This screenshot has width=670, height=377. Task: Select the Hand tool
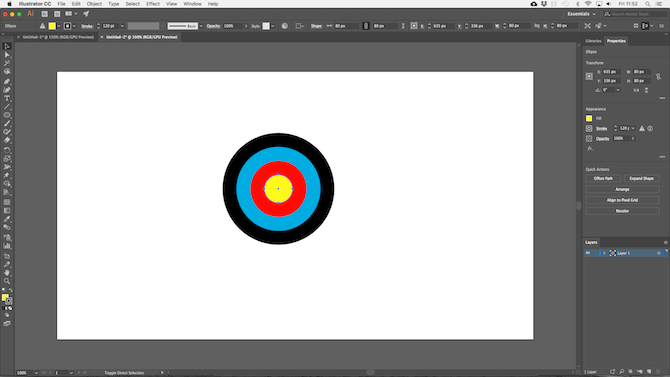7,273
